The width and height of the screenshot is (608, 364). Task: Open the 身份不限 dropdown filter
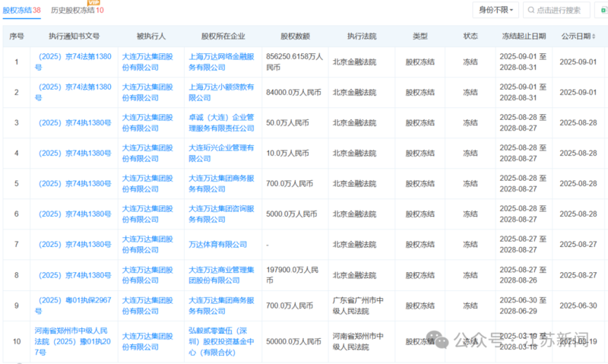click(x=496, y=10)
